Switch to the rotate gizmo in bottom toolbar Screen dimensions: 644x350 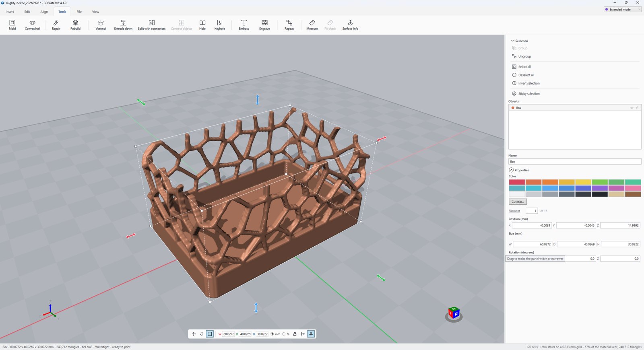coord(202,334)
